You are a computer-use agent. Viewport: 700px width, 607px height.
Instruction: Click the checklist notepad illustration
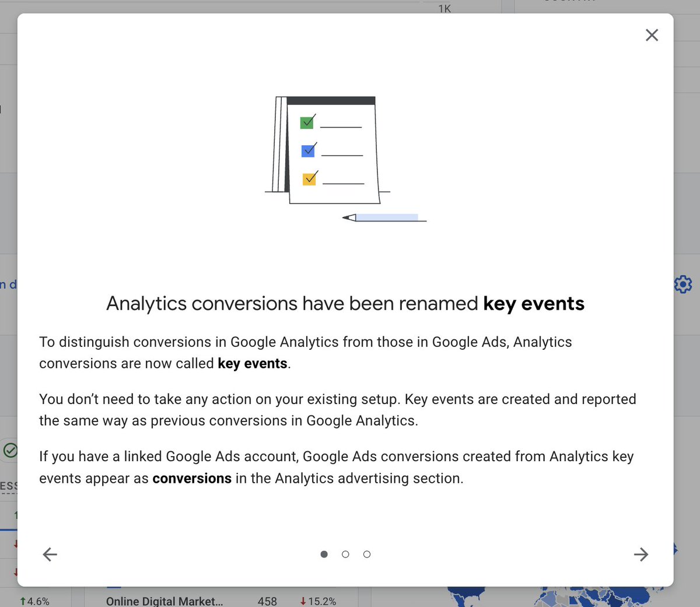coord(345,159)
